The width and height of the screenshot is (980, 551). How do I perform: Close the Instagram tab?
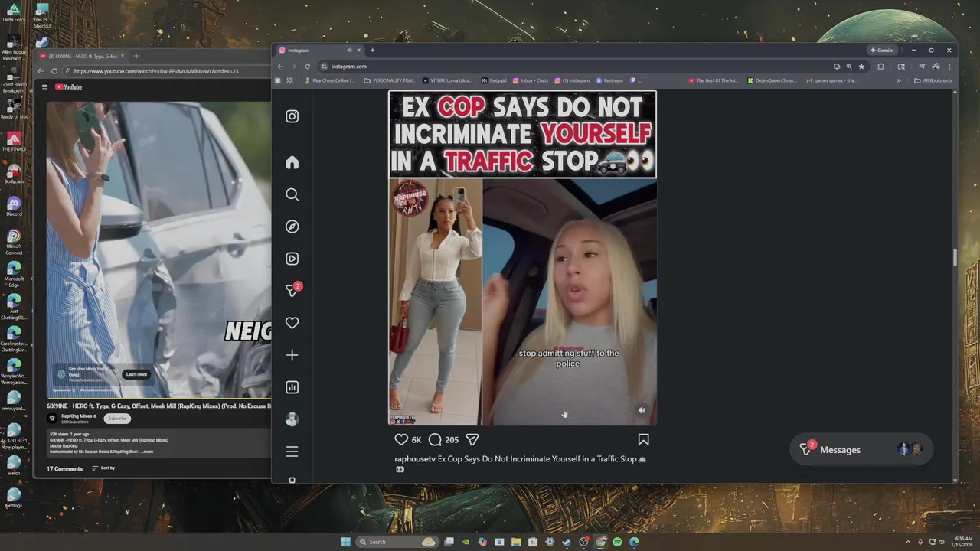click(x=358, y=50)
